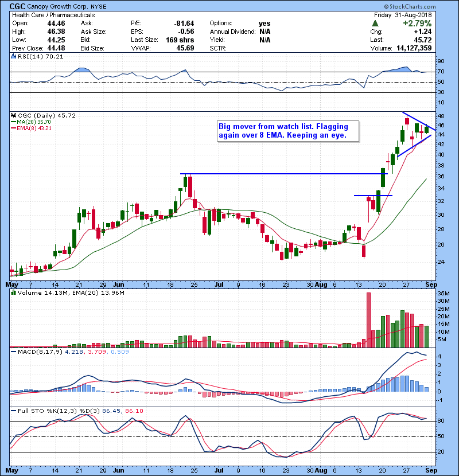
Task: Click the Annual Dividend label
Action: pyautogui.click(x=233, y=32)
